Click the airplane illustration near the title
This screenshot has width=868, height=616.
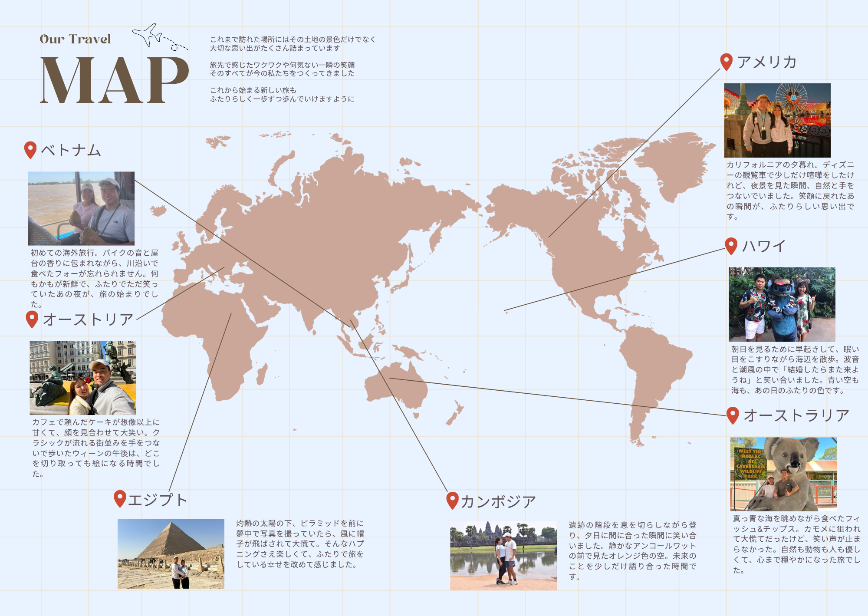coord(160,37)
